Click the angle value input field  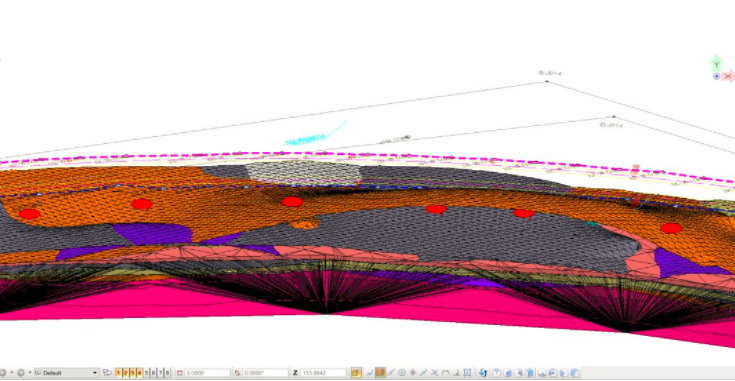265,373
